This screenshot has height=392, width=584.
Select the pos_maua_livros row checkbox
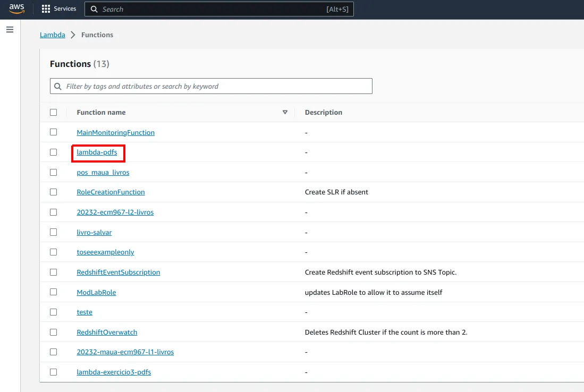point(54,172)
